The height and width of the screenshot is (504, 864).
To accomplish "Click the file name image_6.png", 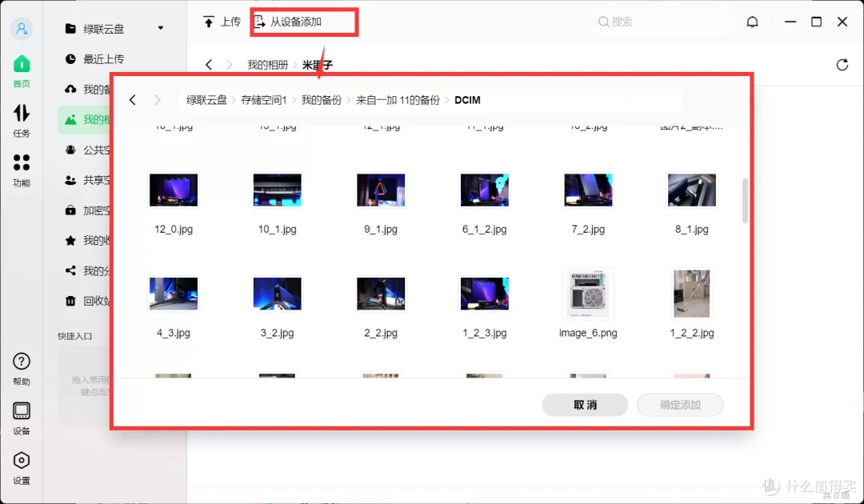I will [x=588, y=333].
